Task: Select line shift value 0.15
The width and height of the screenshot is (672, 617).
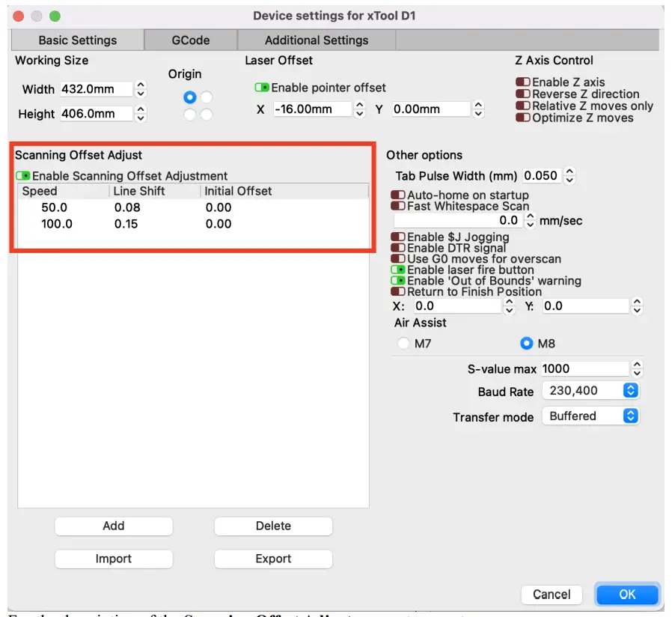Action: click(x=126, y=224)
